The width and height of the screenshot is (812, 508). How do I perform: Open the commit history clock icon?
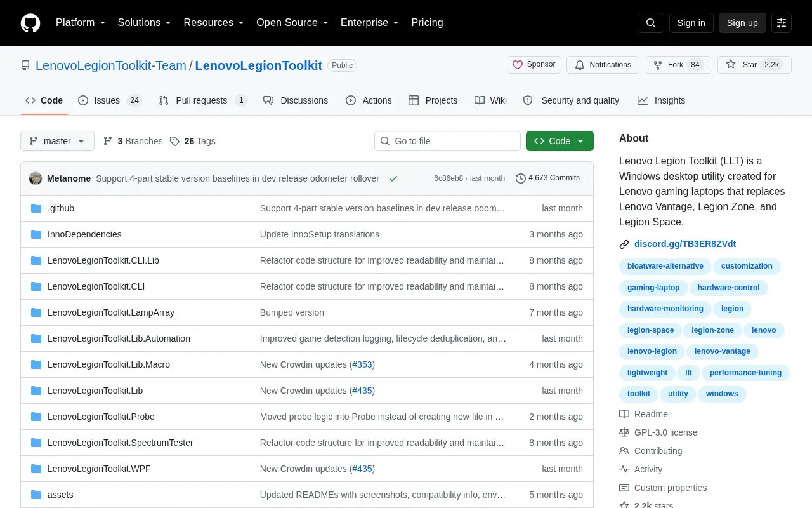521,178
